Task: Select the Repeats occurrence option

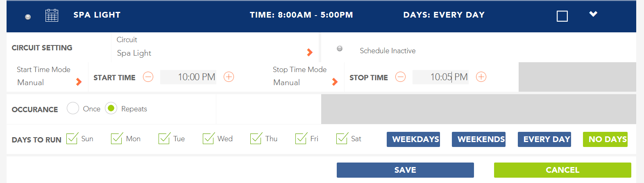Action: (x=111, y=108)
